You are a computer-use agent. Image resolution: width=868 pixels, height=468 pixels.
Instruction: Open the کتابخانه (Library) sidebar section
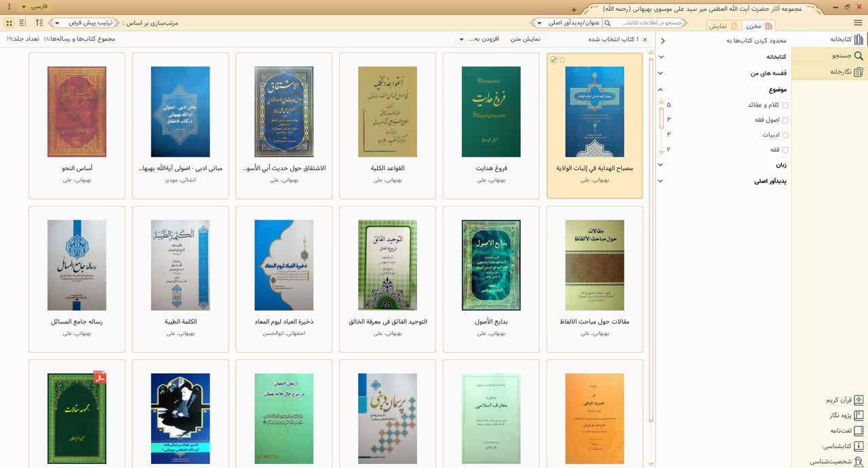point(846,39)
